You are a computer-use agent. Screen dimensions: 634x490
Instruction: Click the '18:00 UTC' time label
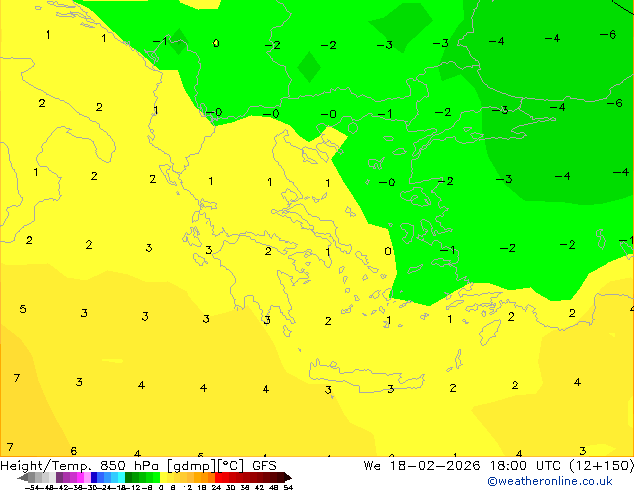click(x=525, y=466)
